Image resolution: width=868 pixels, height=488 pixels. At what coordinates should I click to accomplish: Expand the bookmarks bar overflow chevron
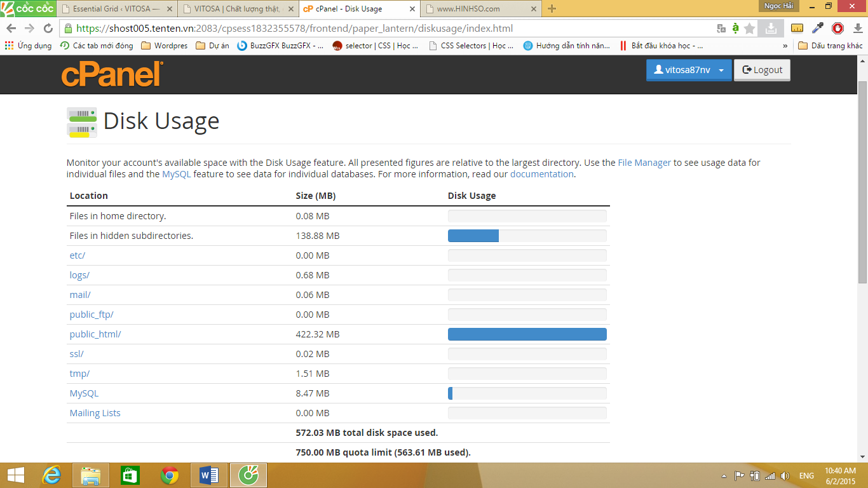(785, 46)
